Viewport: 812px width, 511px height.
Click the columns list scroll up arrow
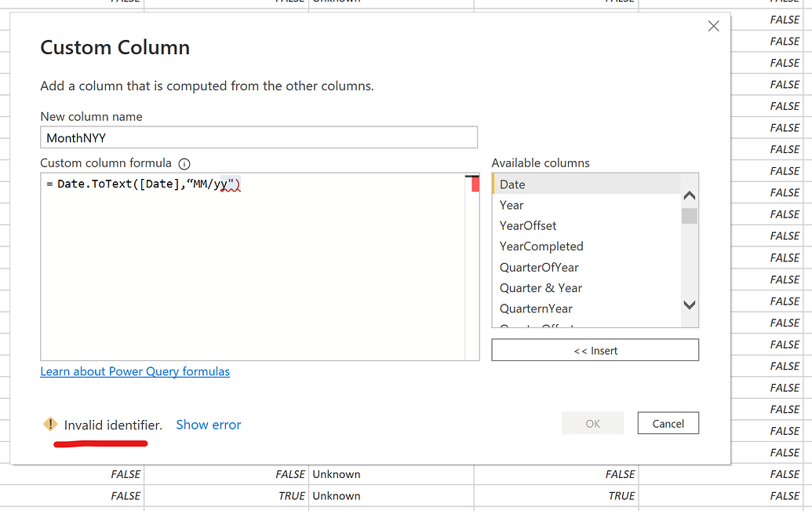(690, 195)
